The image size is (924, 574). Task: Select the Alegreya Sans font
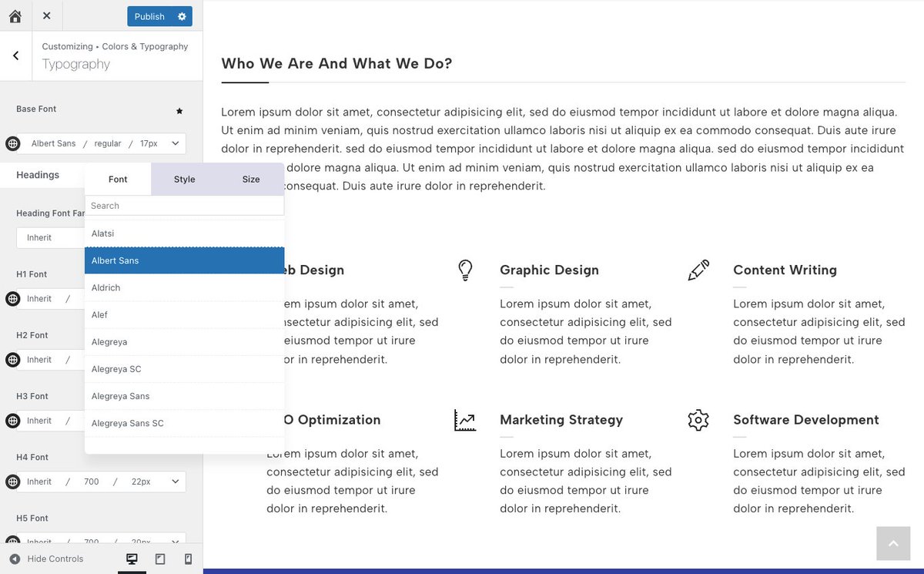point(185,396)
